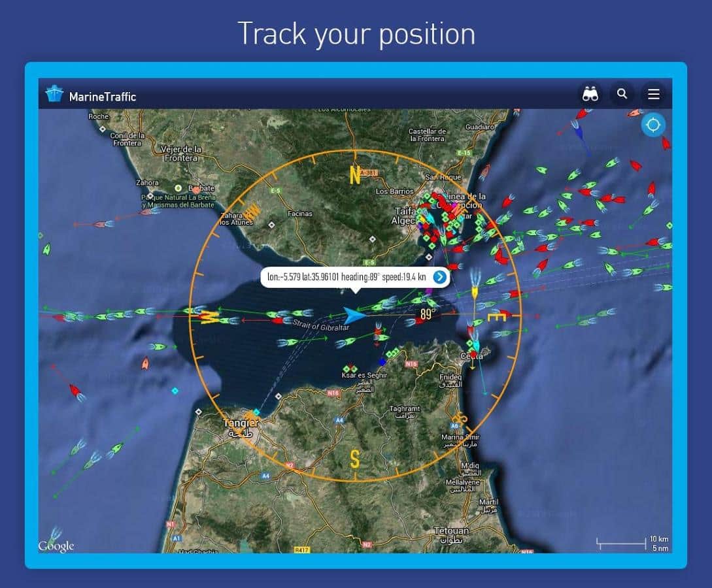Open the binoculars nearby vessels view
712x588 pixels.
[x=590, y=94]
